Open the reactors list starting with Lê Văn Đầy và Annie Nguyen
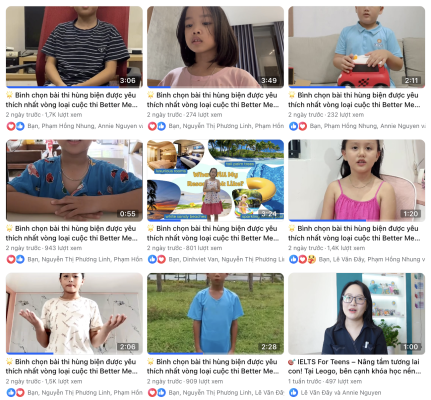The image size is (431, 400). click(341, 393)
